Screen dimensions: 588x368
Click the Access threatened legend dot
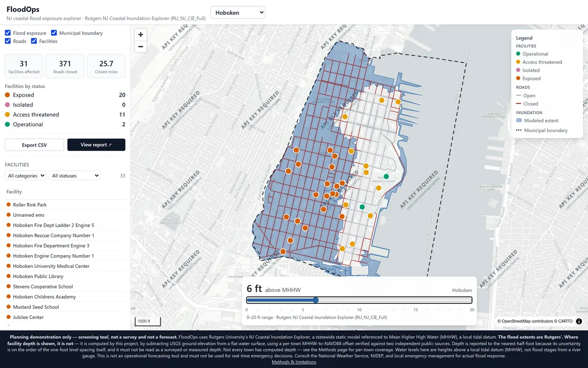(518, 62)
